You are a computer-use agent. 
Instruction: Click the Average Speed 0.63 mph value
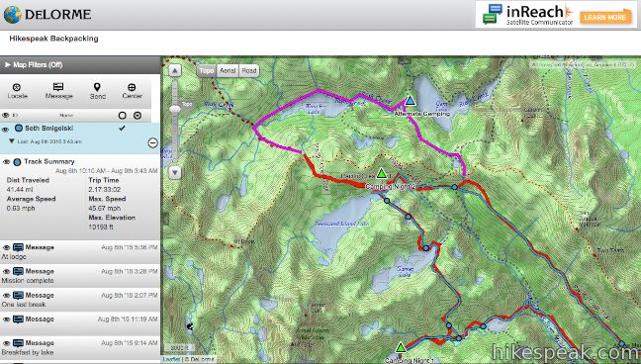[21, 208]
